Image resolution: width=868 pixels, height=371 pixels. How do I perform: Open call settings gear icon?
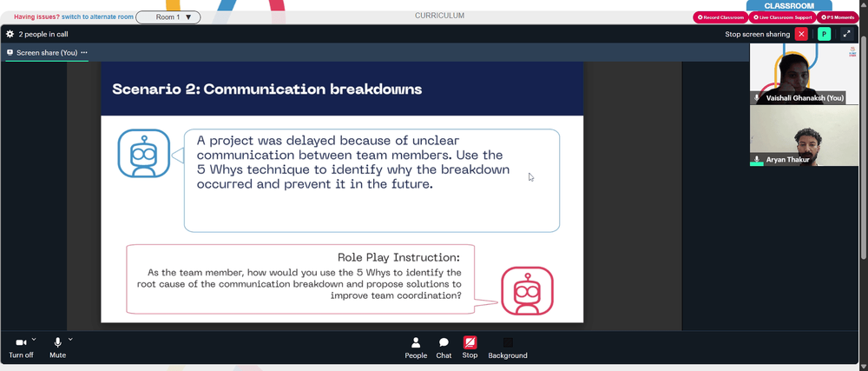point(10,35)
